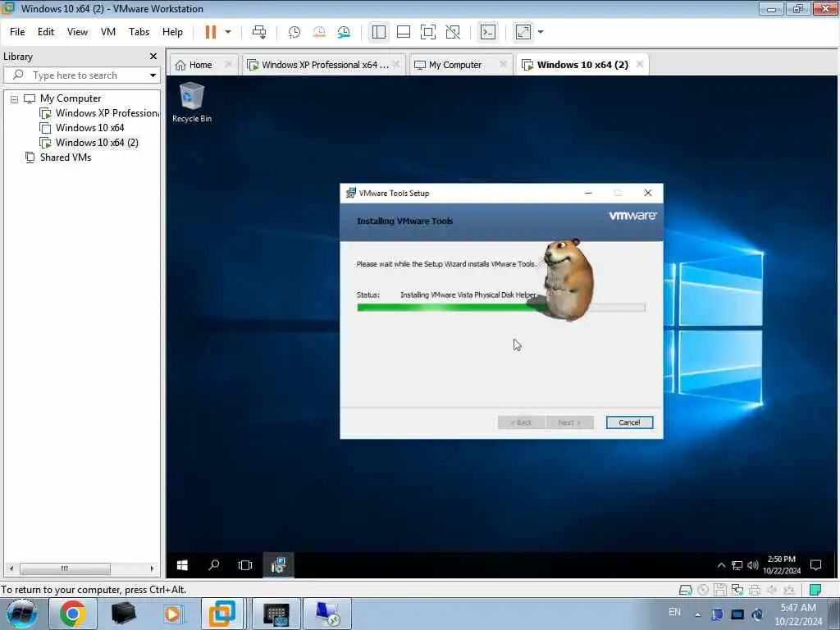Viewport: 840px width, 630px height.
Task: Take a snapshot of this virtual machine icon
Action: [x=294, y=32]
